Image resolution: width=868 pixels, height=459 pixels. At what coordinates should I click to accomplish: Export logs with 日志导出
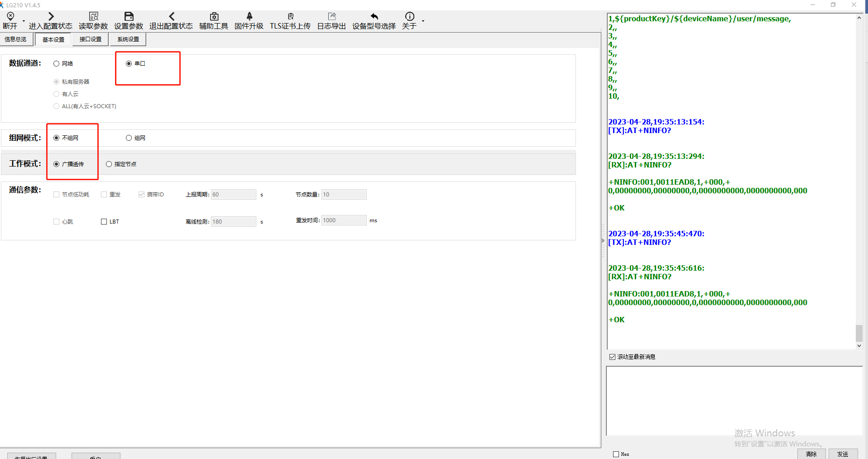(331, 17)
